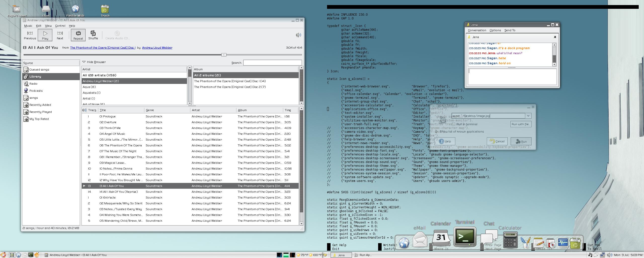Click the command entry field with scrot text

[488, 116]
